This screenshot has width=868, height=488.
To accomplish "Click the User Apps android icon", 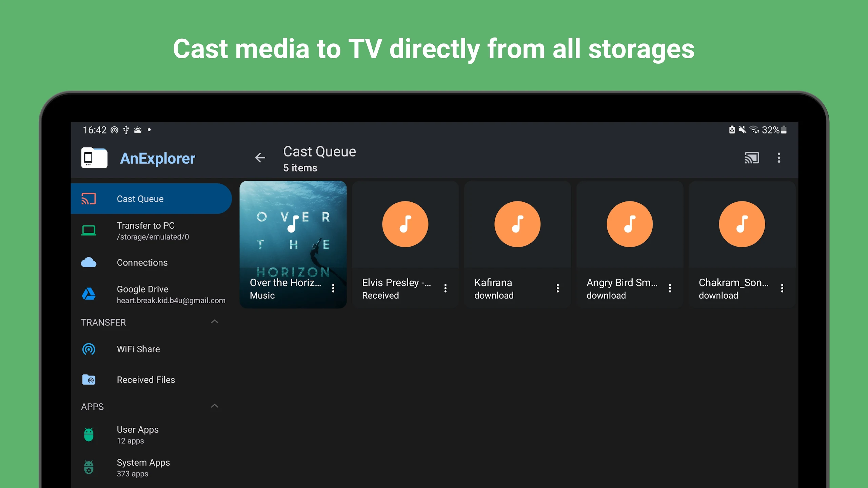I will click(88, 434).
